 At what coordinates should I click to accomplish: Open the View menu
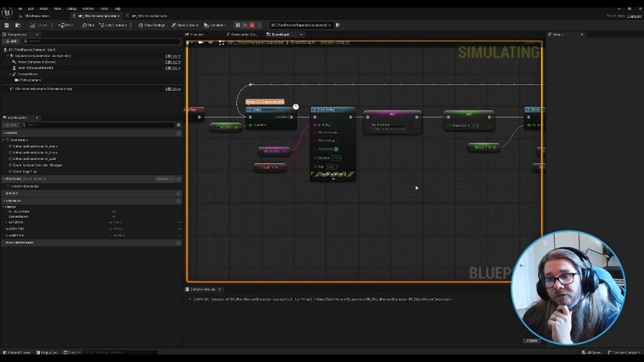point(57,9)
